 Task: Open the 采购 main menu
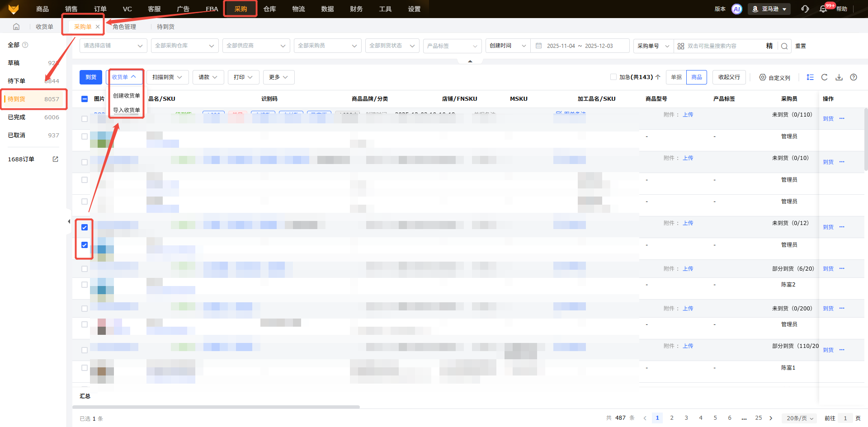tap(241, 9)
